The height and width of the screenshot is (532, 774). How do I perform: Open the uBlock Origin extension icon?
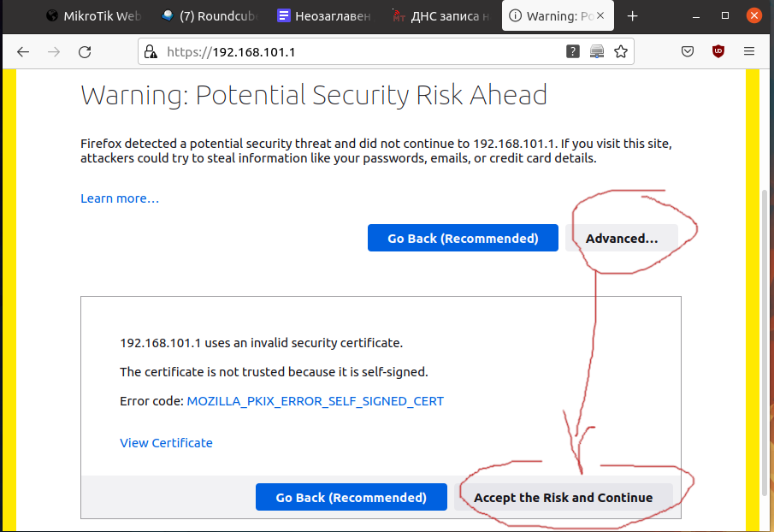point(718,52)
